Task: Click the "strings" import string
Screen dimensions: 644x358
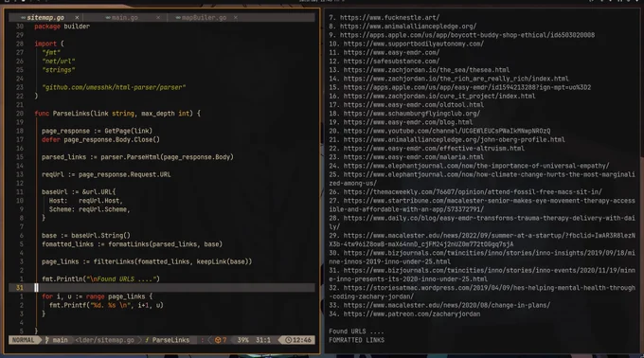Action: tap(59, 70)
